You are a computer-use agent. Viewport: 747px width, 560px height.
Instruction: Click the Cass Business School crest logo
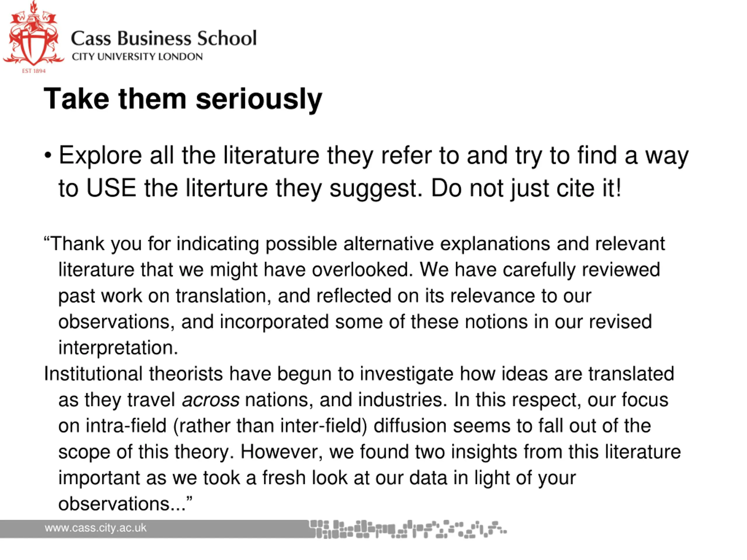pos(33,34)
